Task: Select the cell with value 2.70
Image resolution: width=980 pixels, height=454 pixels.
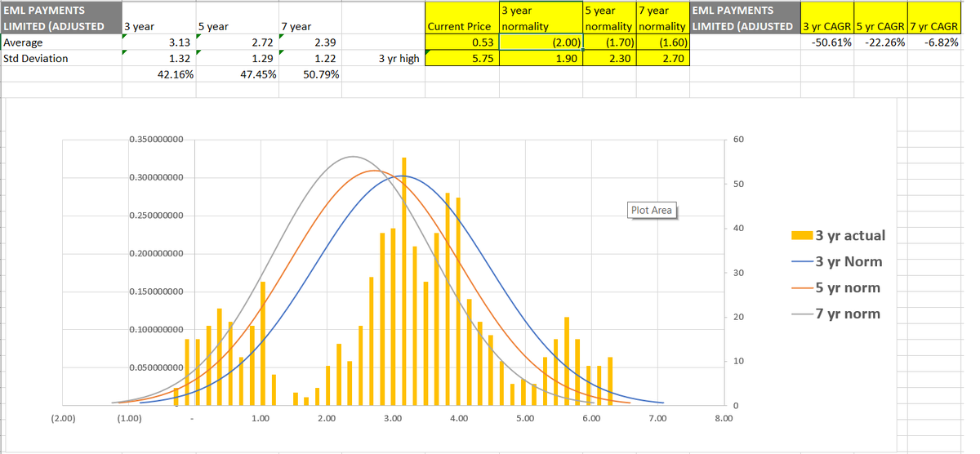Action: point(662,59)
